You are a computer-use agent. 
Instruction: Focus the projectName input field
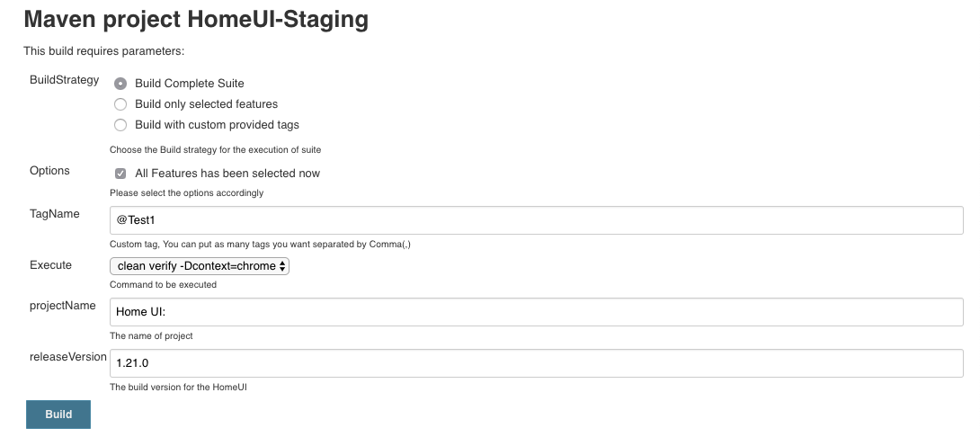coord(536,312)
